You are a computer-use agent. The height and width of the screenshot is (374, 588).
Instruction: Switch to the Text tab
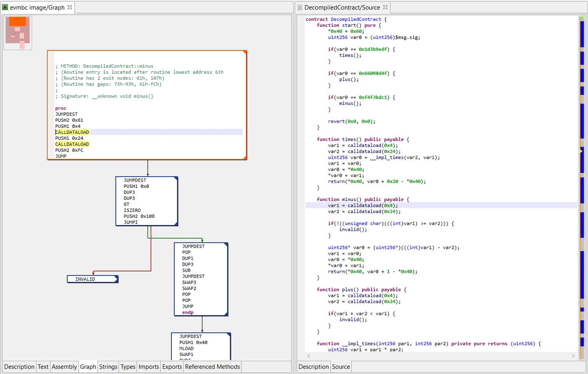click(x=43, y=366)
